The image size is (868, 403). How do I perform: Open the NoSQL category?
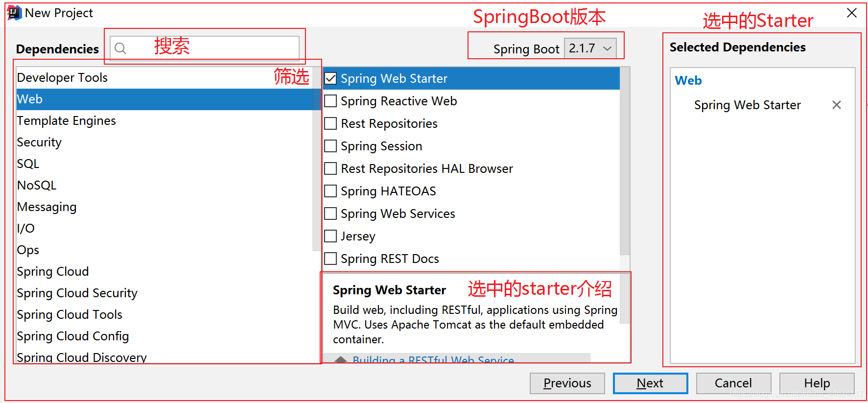(164, 185)
